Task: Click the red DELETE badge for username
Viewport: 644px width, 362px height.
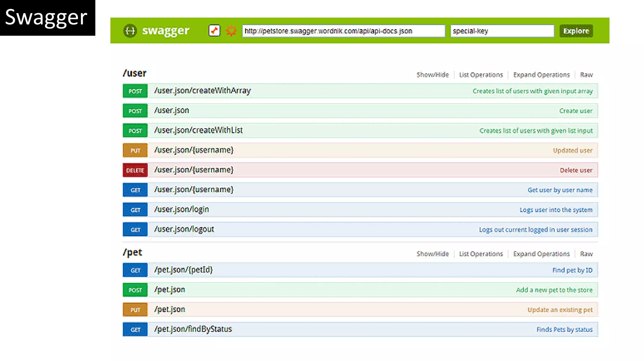Action: pos(135,170)
